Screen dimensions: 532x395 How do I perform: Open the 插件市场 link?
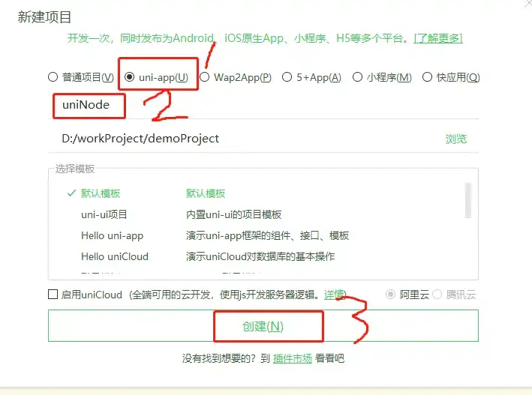pyautogui.click(x=293, y=358)
